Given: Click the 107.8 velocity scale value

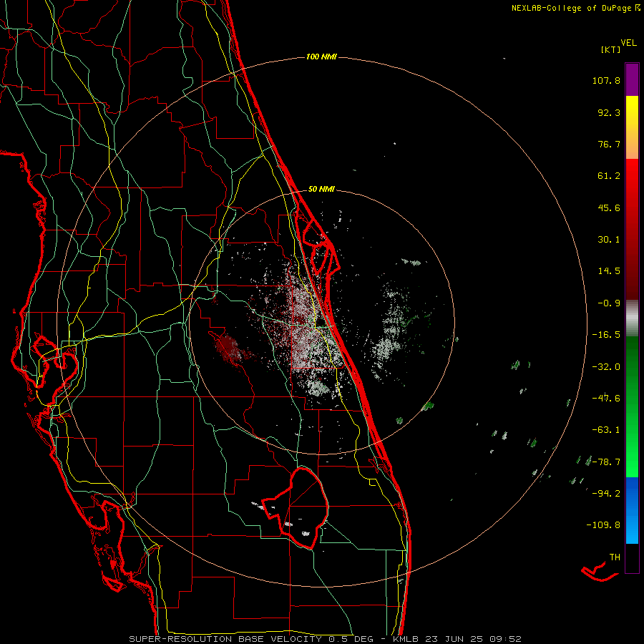Looking at the screenshot, I should tap(606, 80).
